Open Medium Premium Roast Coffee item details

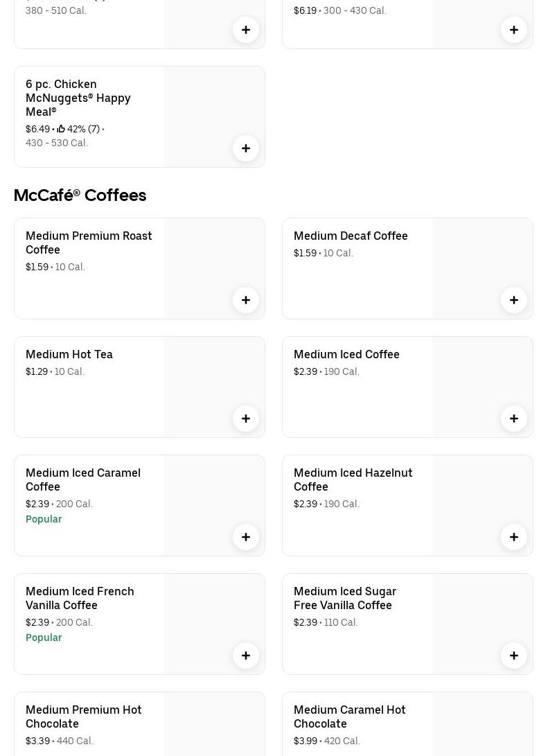89,243
